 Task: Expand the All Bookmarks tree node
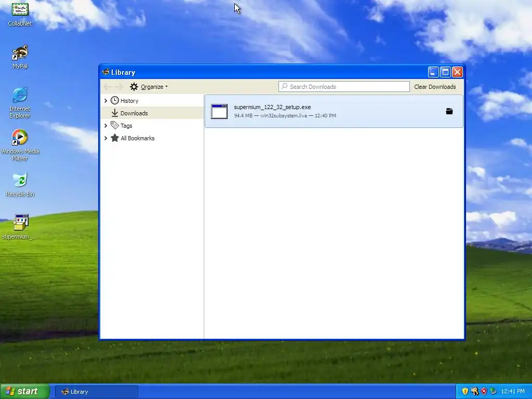pos(105,138)
